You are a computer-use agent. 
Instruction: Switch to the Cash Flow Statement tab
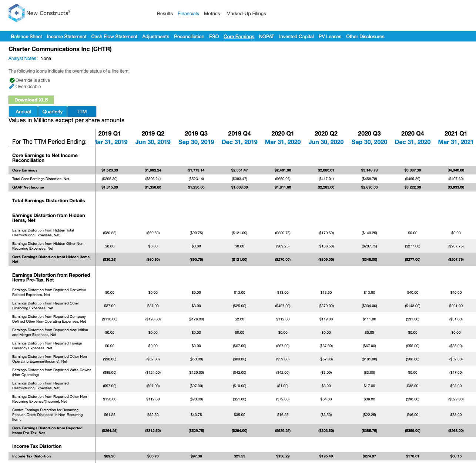(x=114, y=36)
